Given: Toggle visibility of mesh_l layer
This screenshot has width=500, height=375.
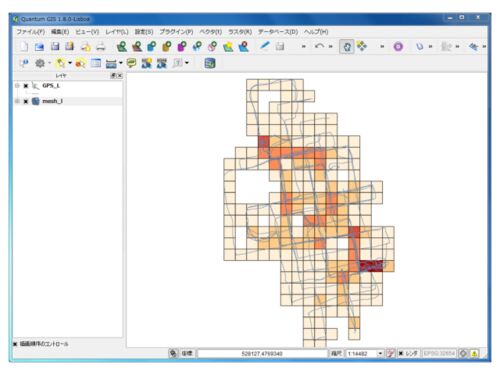Looking at the screenshot, I should coord(26,101).
